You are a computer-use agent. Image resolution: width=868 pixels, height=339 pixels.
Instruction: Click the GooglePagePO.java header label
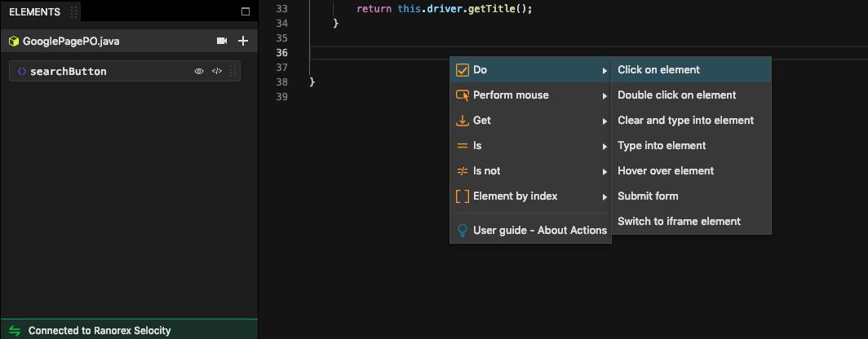click(71, 41)
